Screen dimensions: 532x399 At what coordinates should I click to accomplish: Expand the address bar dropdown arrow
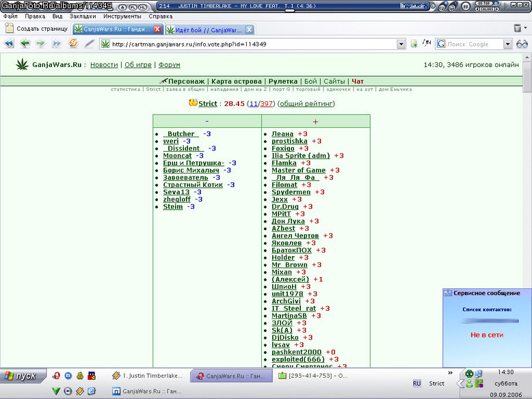pyautogui.click(x=401, y=44)
